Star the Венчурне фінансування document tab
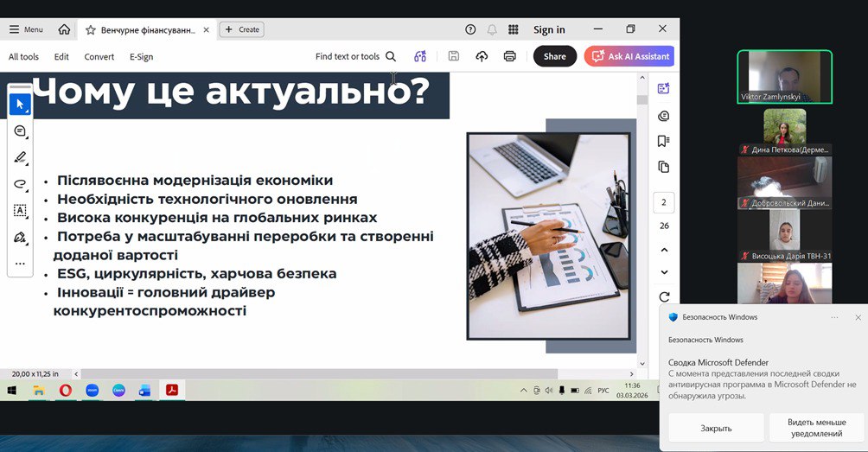The image size is (868, 452). click(90, 29)
